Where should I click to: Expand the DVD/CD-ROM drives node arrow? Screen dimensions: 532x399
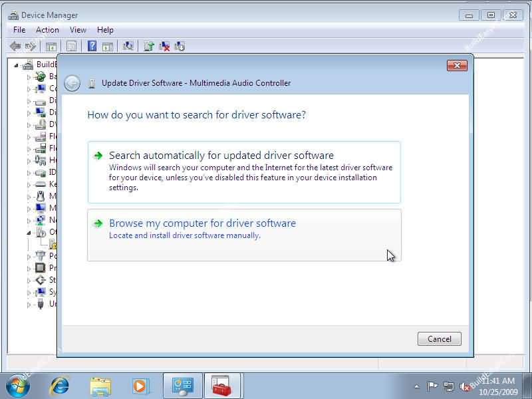29,125
